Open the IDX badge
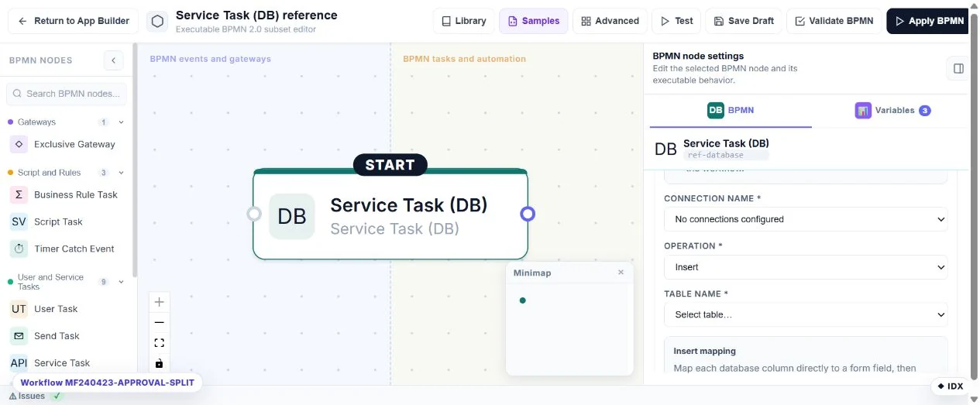 [951, 386]
